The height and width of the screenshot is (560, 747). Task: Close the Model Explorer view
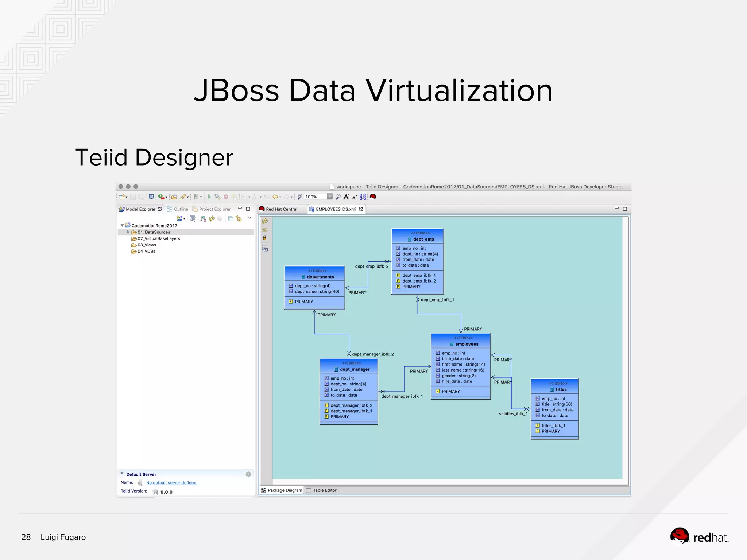pyautogui.click(x=160, y=209)
